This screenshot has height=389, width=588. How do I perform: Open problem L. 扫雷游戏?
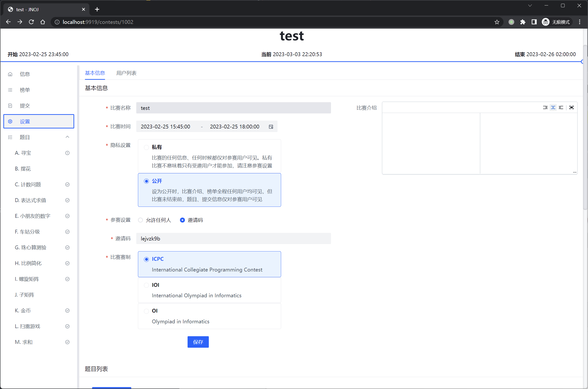39,326
